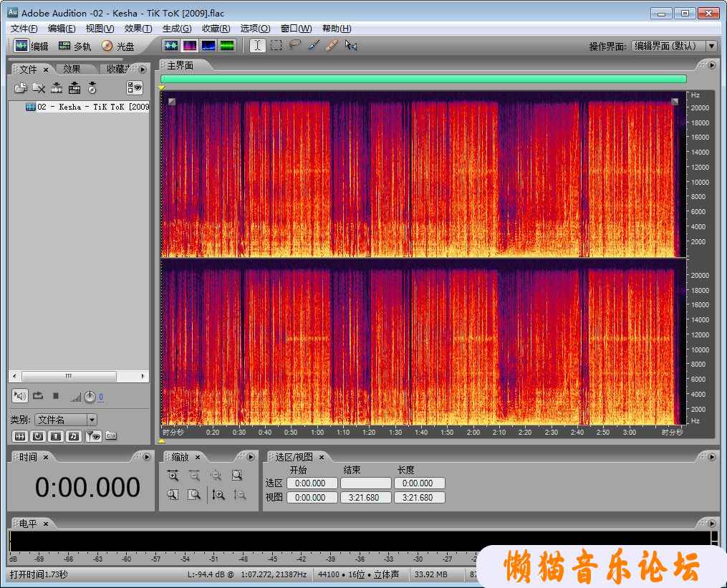Open 电平 panel options arrow
727x588 pixels.
(712, 523)
